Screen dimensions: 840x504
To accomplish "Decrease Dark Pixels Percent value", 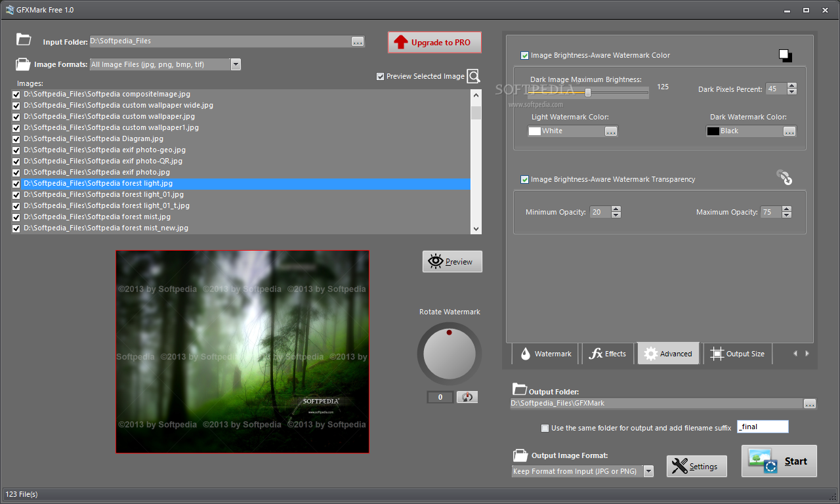I will (792, 92).
